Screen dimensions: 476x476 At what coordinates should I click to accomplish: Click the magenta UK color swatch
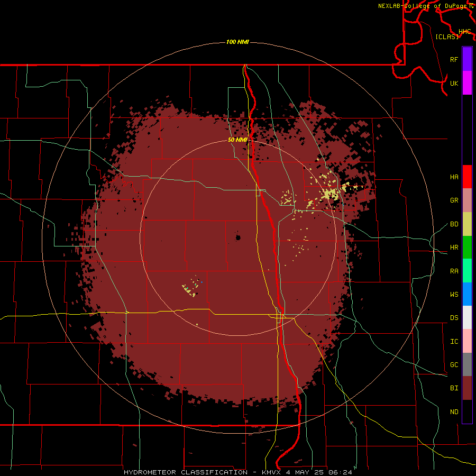click(467, 83)
